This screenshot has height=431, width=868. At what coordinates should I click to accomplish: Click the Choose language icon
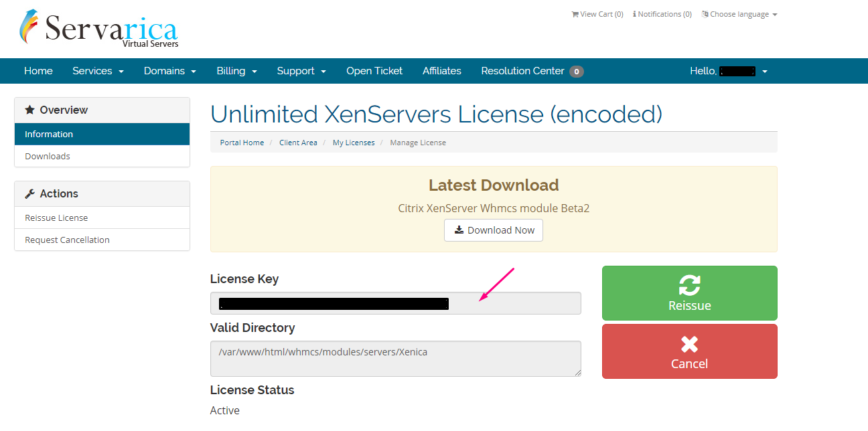705,14
